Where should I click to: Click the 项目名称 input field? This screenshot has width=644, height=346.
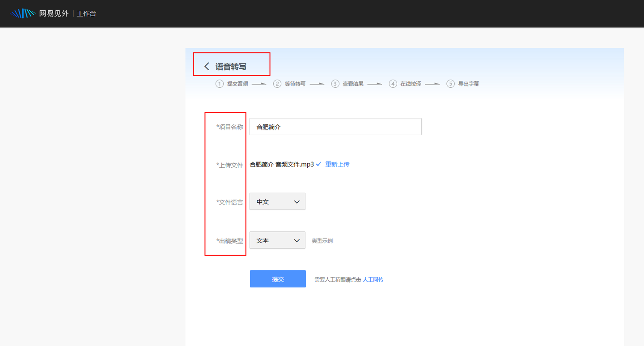coord(335,127)
